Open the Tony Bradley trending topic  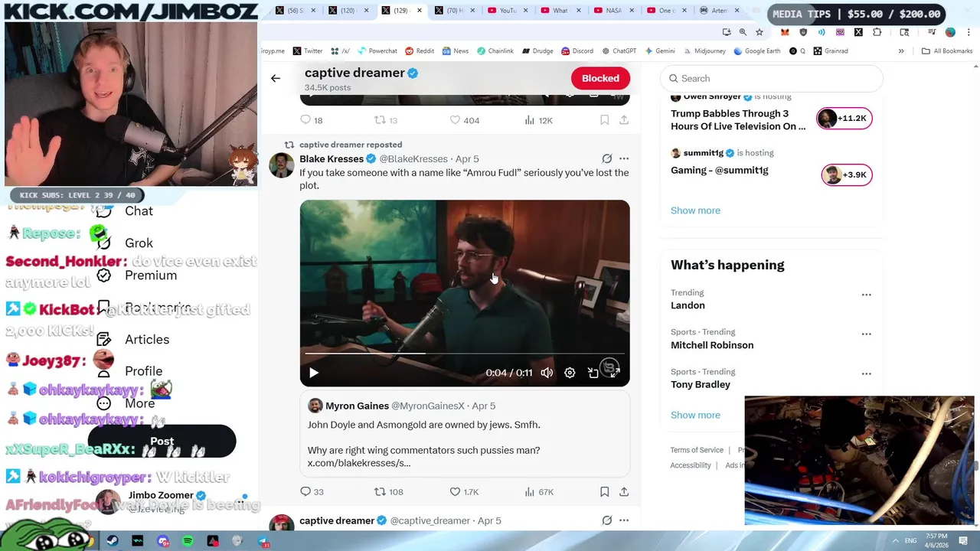pyautogui.click(x=701, y=384)
